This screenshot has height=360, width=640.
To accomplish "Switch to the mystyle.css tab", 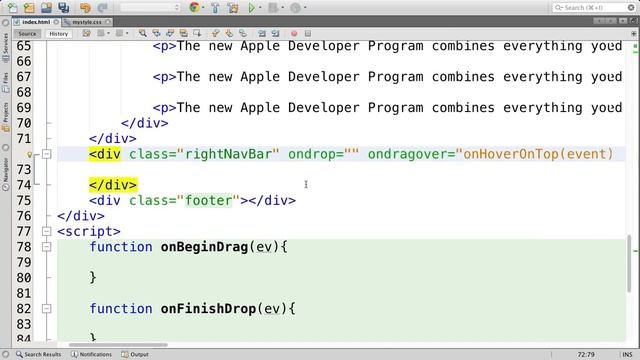I will [x=87, y=22].
